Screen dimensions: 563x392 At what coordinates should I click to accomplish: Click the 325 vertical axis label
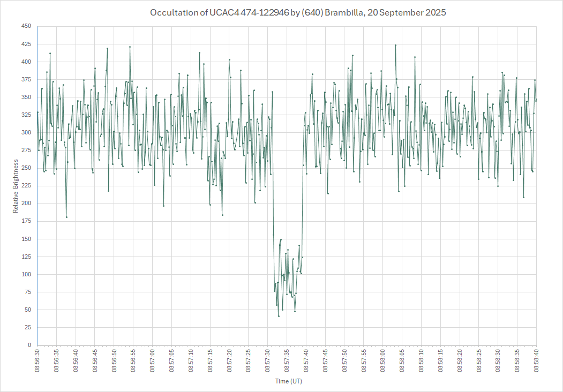point(26,115)
